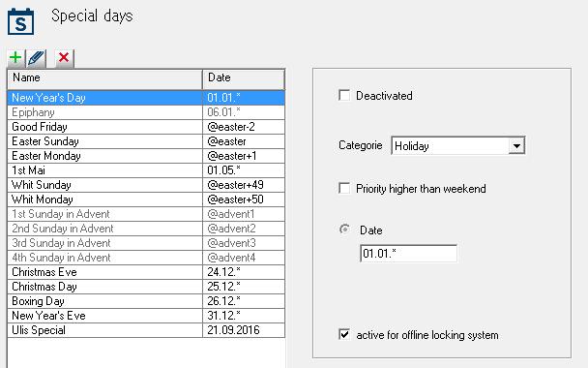Select the Easter Sunday row
Viewport: 588px width, 368px height.
click(x=146, y=141)
